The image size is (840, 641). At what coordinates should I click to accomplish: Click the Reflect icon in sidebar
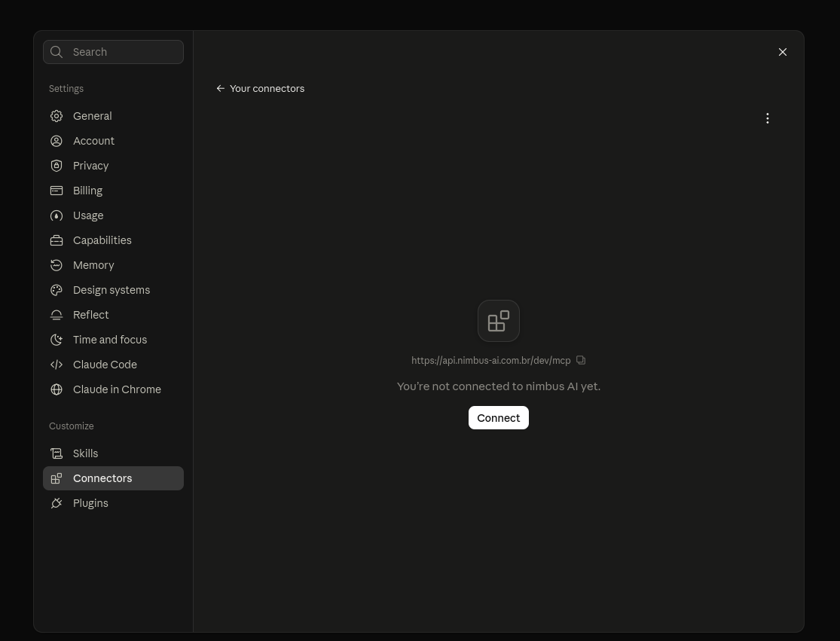point(57,315)
